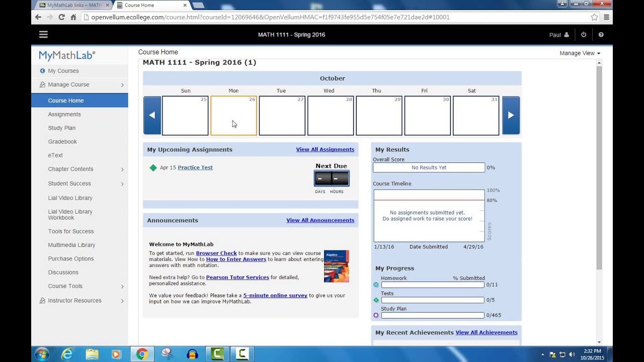
Task: Click the Study Plan progress icon
Action: pos(376,315)
